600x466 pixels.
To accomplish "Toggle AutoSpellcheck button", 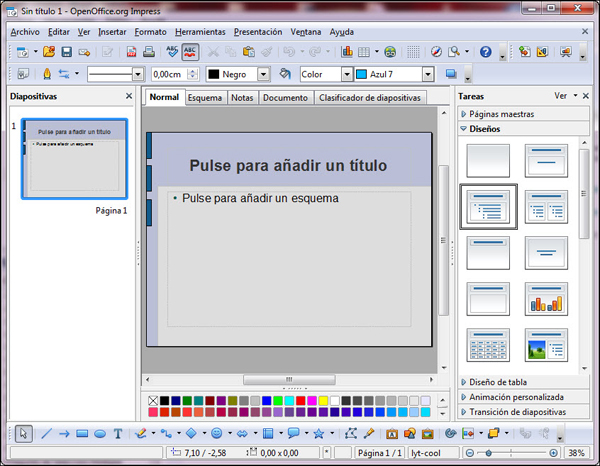I will tap(190, 52).
